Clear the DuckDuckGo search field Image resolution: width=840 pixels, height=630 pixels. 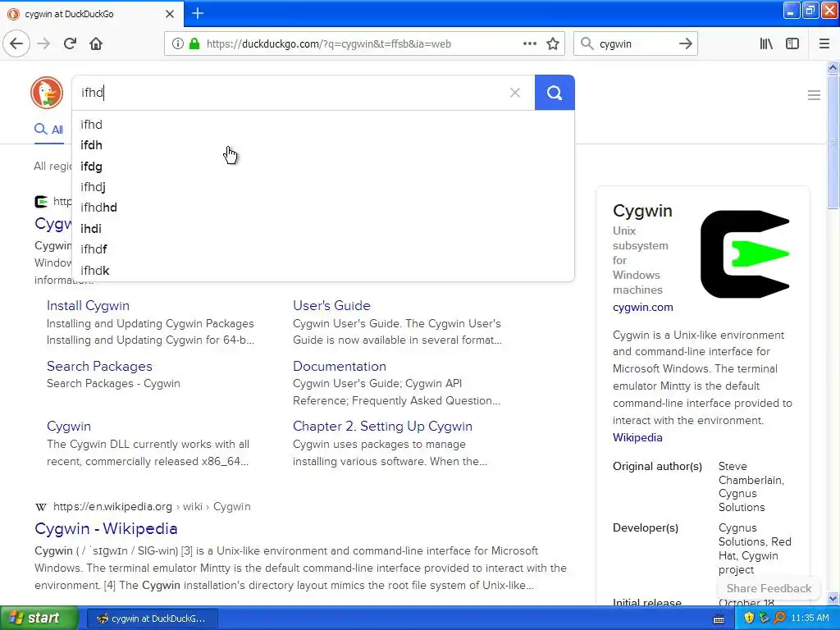515,93
